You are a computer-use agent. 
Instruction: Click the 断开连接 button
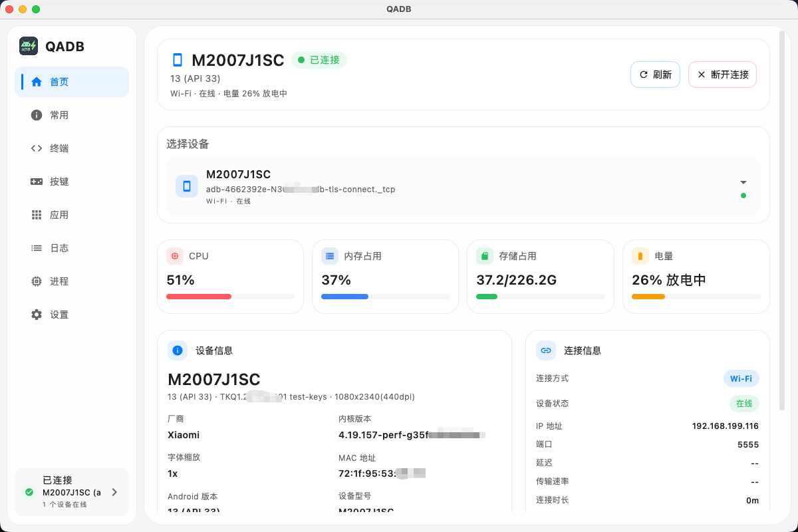722,74
